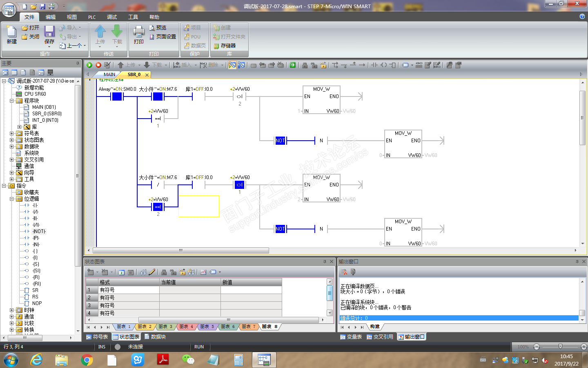The width and height of the screenshot is (588, 368).
Task: Open the Help (帮助) ribbon tab
Action: [x=154, y=17]
